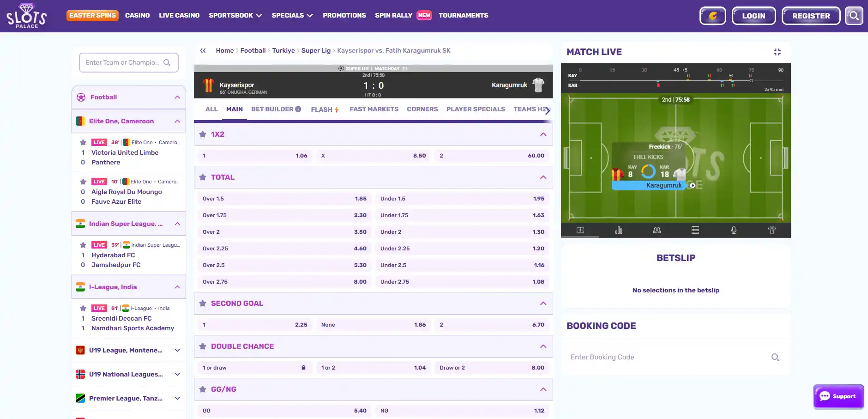Show the pitch view in match tracker
The height and width of the screenshot is (419, 868).
(580, 230)
